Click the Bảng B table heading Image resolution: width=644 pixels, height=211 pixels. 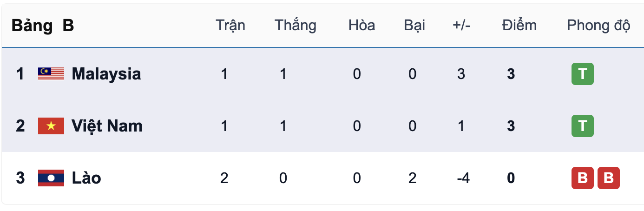click(x=43, y=26)
